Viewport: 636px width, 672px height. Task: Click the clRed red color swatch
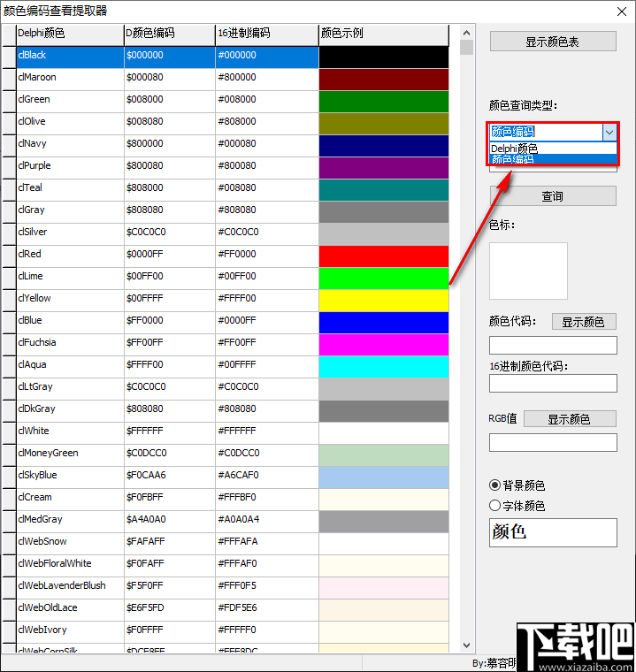pos(384,256)
